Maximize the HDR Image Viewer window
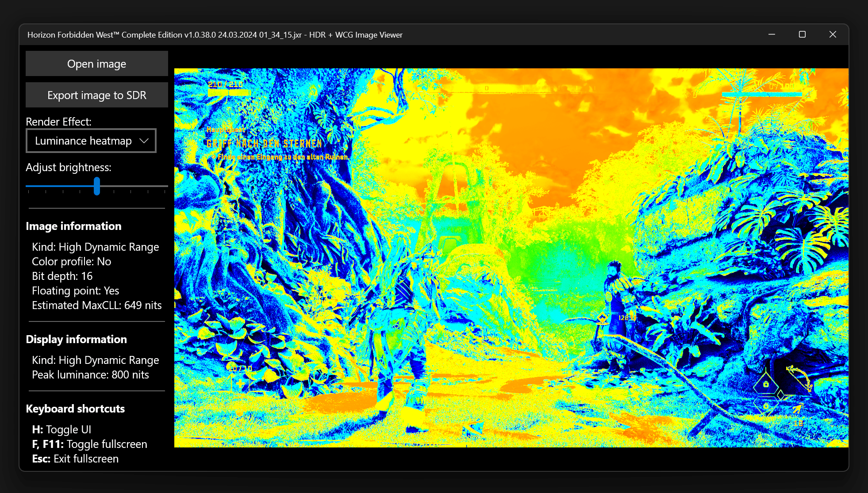The width and height of the screenshot is (868, 493). pyautogui.click(x=802, y=34)
